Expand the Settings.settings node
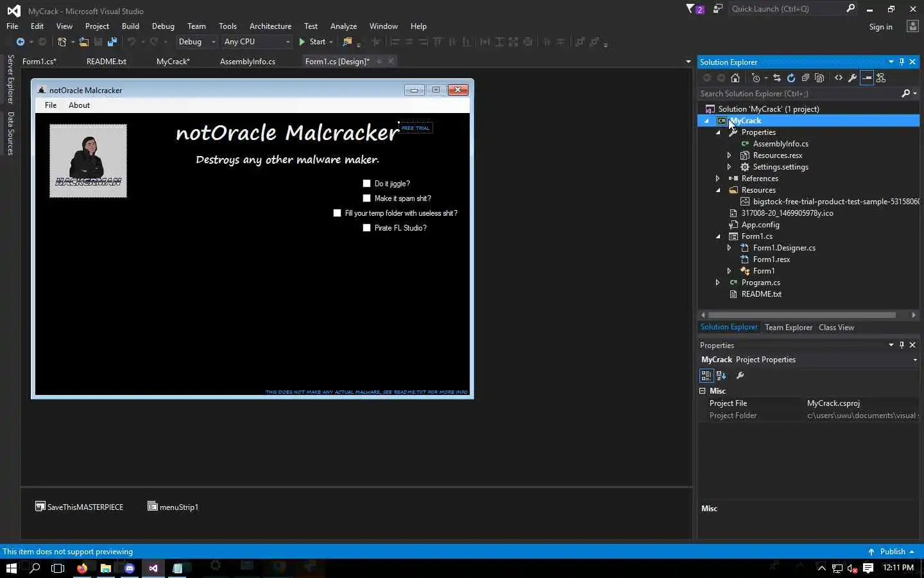 click(x=730, y=167)
